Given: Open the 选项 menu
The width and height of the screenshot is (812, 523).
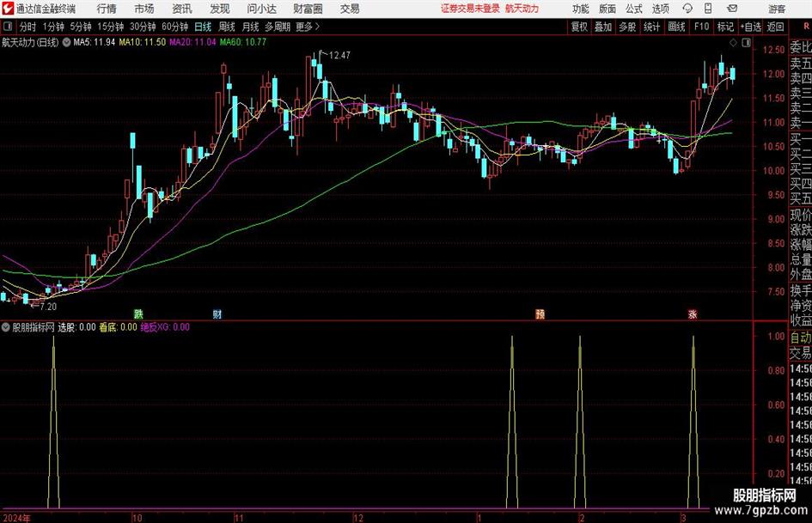Looking at the screenshot, I should [660, 9].
